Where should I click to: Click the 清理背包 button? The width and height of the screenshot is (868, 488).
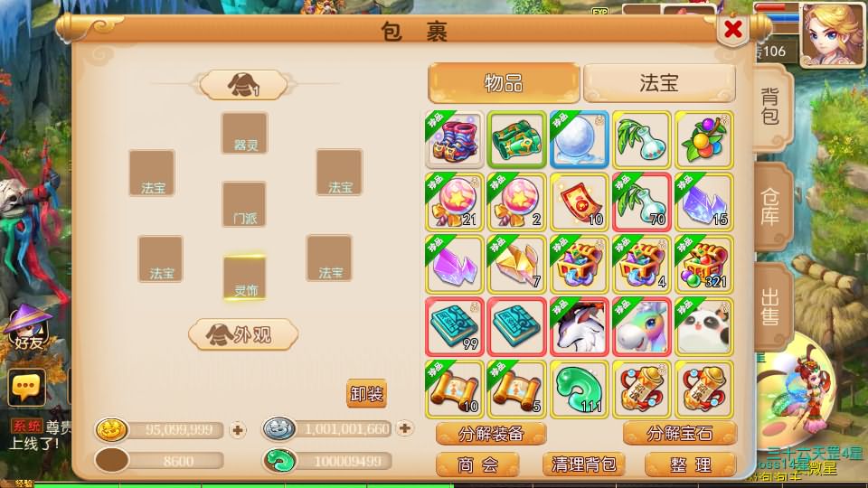pos(583,465)
